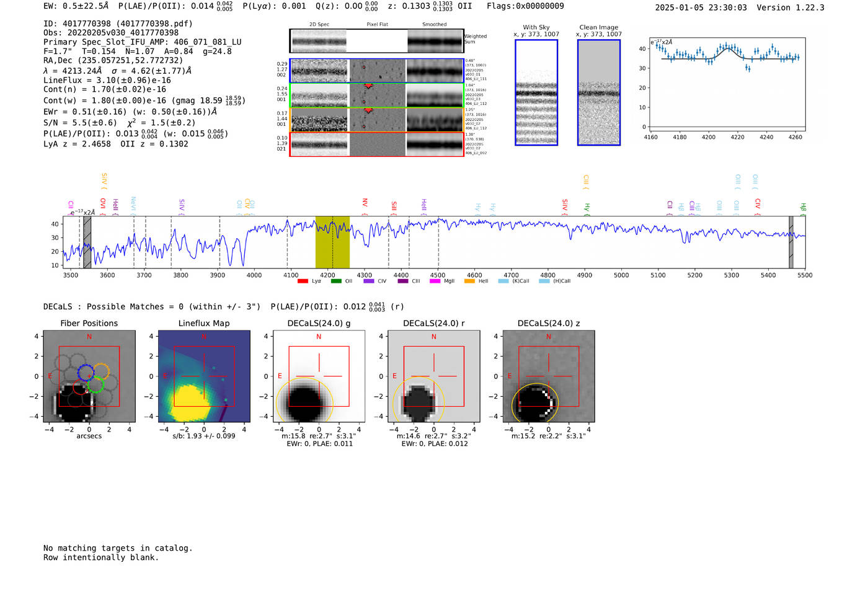Click the 'S/N = 5.5(±0.6)' value
The width and height of the screenshot is (868, 591).
pos(80,123)
